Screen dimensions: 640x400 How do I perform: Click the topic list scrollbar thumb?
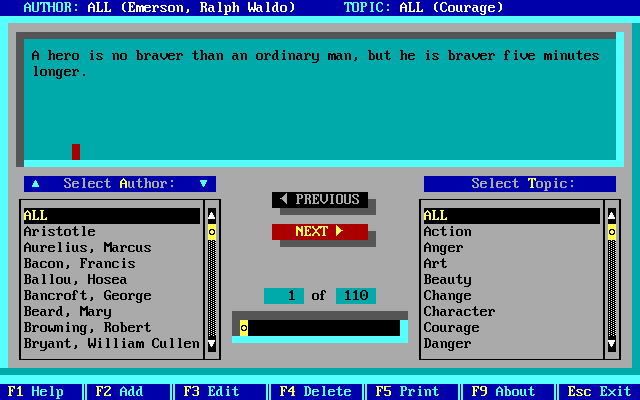coord(612,231)
